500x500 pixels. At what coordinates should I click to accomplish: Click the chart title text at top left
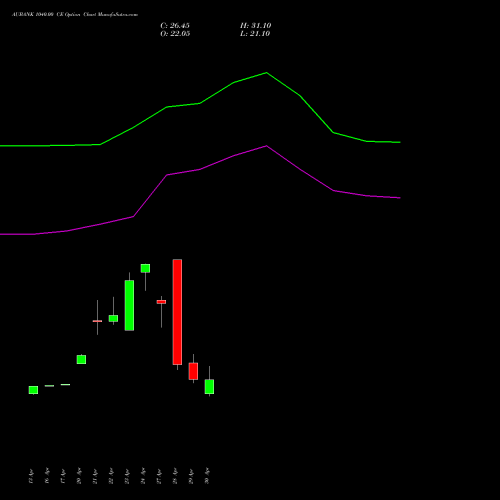tap(75, 15)
